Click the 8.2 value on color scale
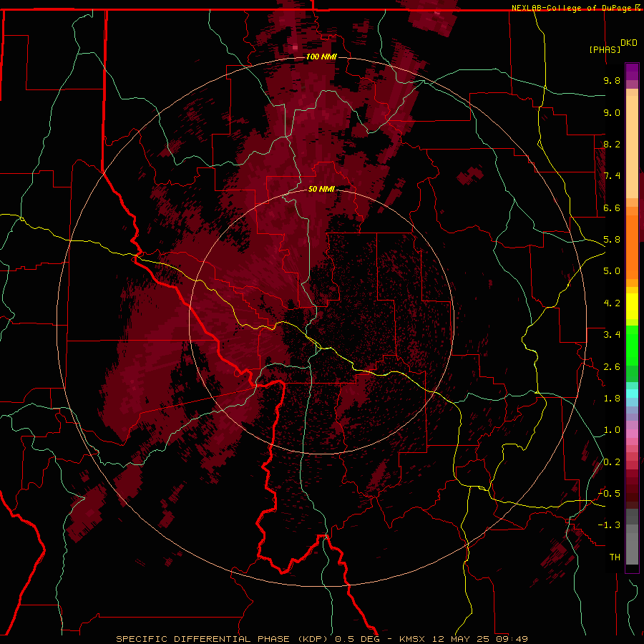This screenshot has height=644, width=644. click(x=612, y=144)
